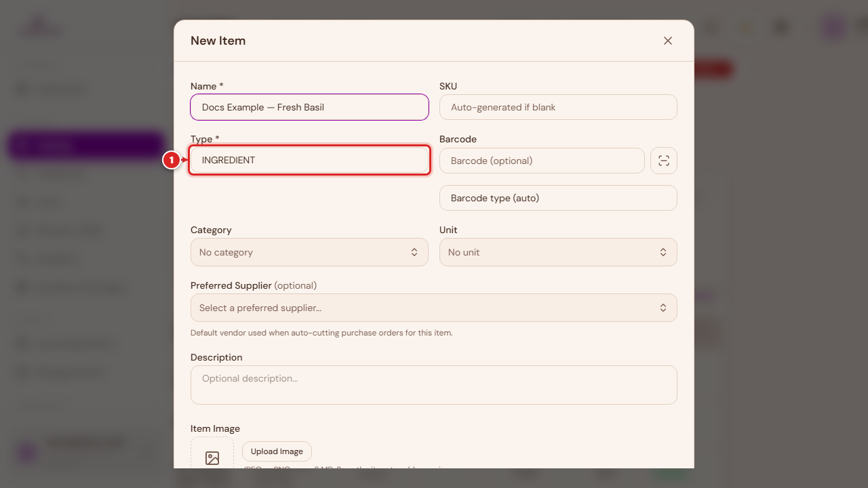Click the blurred red button behind dialog
Viewport: 868px width, 488px height.
tap(713, 69)
